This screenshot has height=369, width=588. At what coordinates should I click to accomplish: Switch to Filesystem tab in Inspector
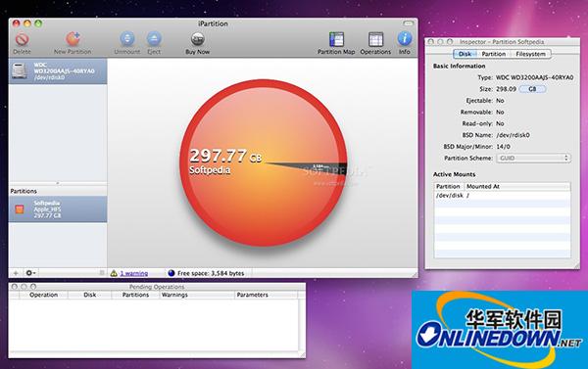(530, 54)
